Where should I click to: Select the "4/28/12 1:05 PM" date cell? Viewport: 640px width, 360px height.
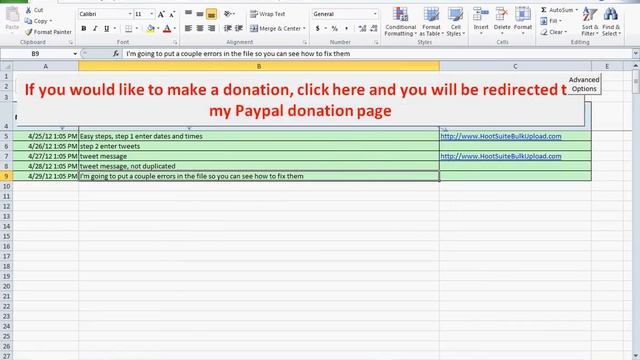click(45, 166)
